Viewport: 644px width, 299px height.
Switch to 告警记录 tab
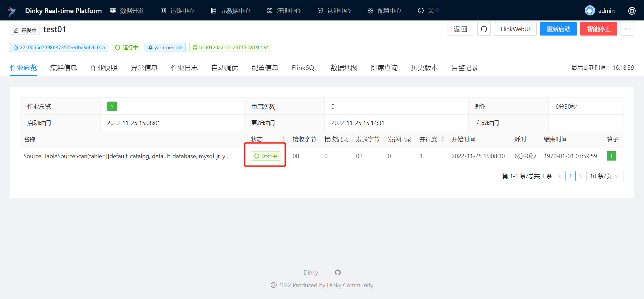(465, 68)
